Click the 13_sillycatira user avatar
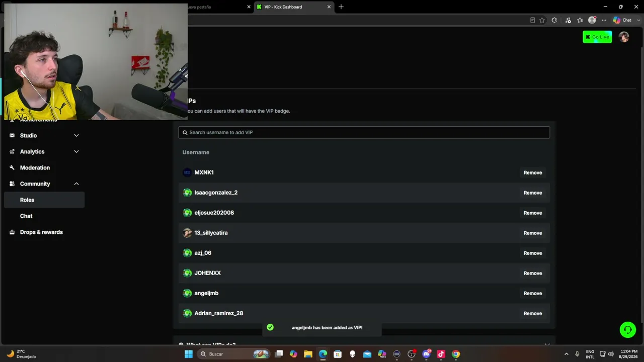644x362 pixels. click(187, 233)
